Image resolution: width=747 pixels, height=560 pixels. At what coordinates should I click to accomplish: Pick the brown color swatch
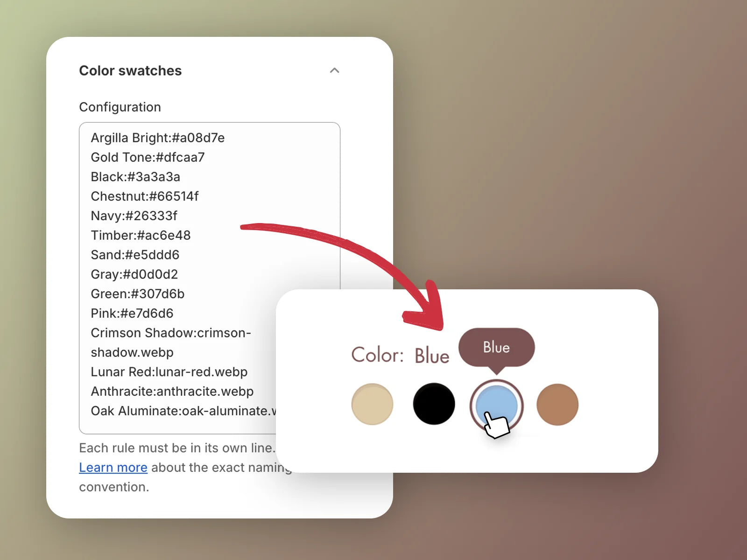pos(557,405)
